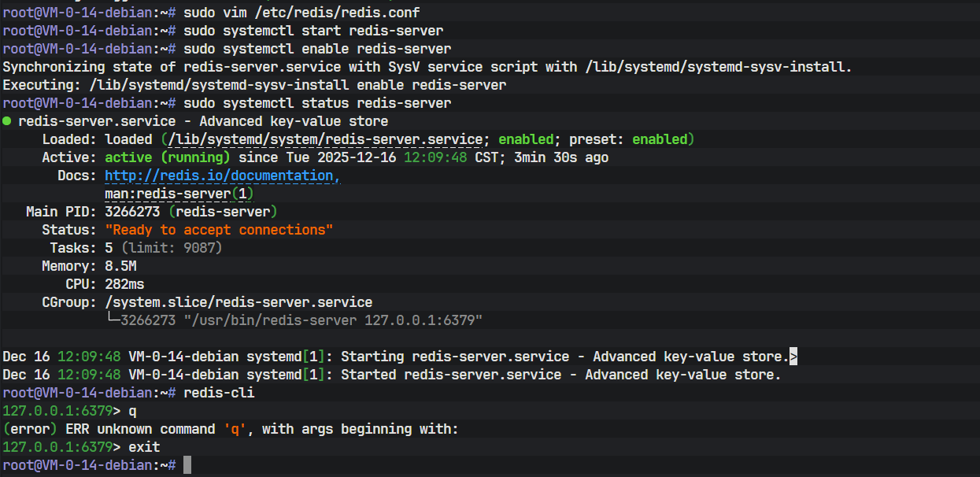Image resolution: width=980 pixels, height=477 pixels.
Task: Click the 'Synchronizing state of redis-server.service' line
Action: coord(427,67)
